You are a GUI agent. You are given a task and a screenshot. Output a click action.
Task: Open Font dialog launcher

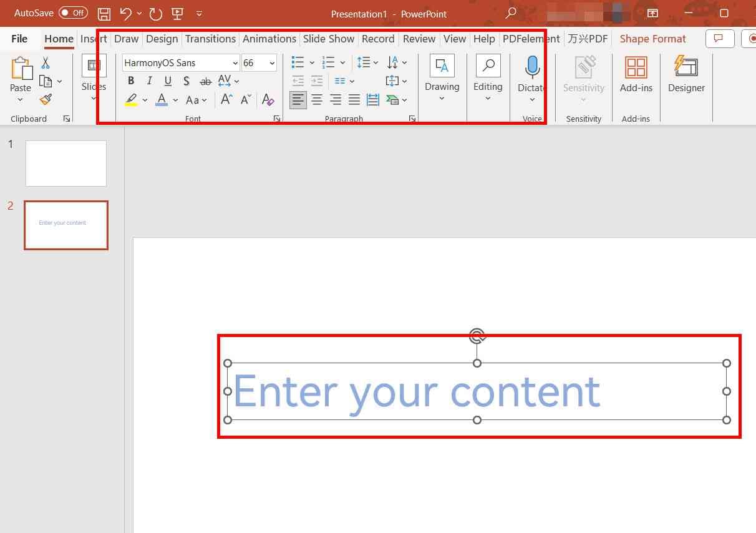277,119
